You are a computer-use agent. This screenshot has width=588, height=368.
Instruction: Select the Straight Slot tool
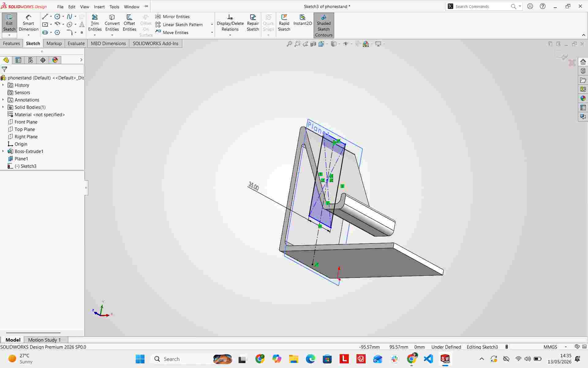coord(45,33)
